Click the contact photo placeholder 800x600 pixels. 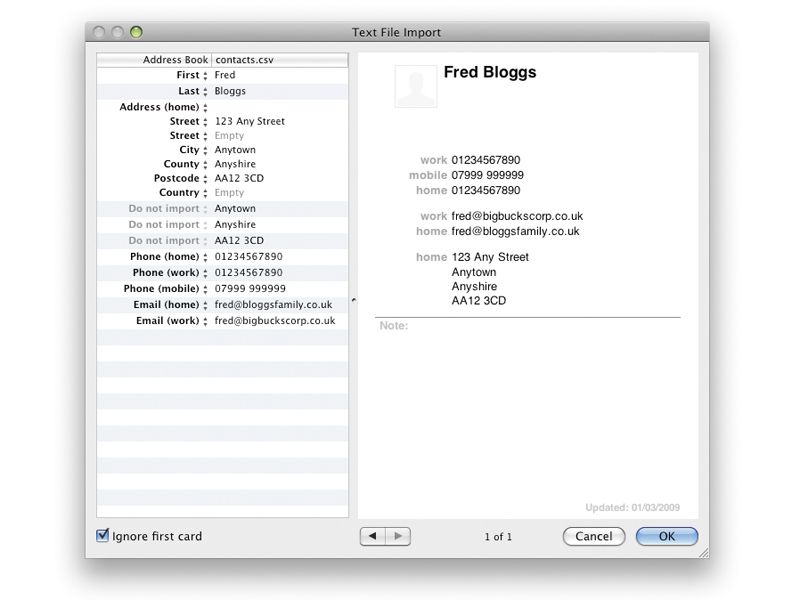tap(415, 87)
